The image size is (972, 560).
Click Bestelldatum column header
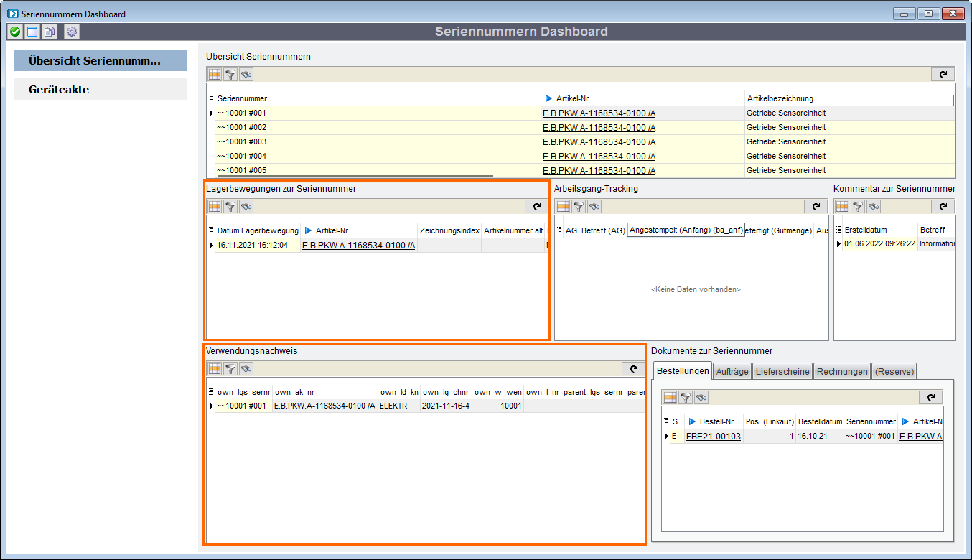point(820,421)
